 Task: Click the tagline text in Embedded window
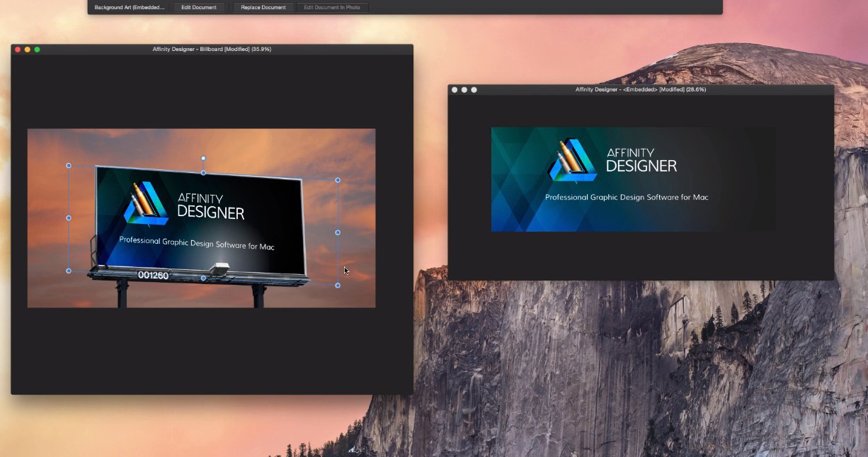[627, 197]
